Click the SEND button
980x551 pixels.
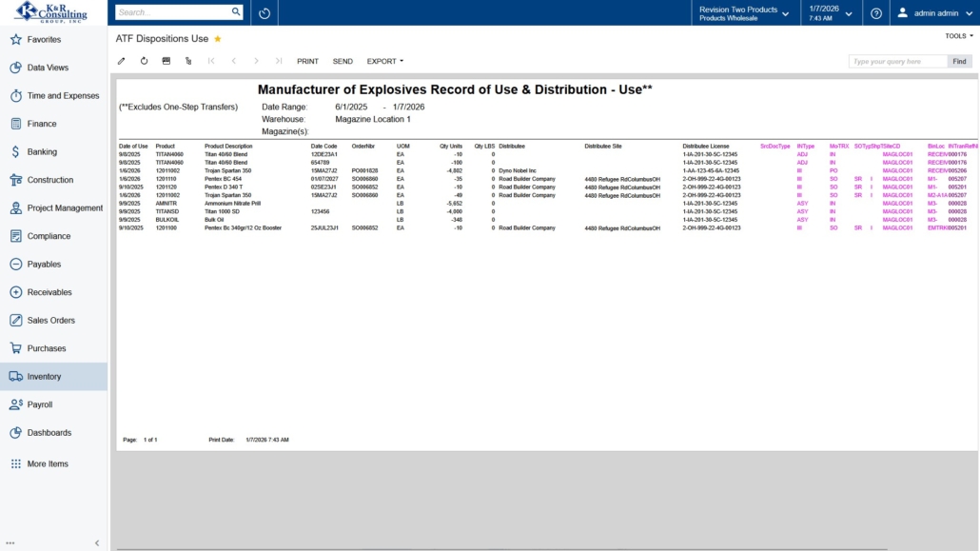click(x=343, y=61)
